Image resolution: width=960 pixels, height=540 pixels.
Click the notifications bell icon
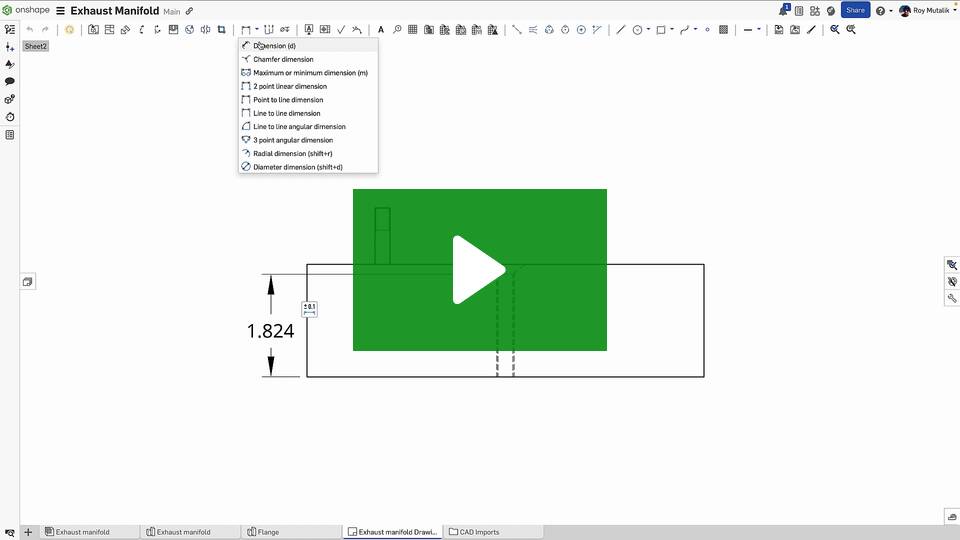coord(783,10)
